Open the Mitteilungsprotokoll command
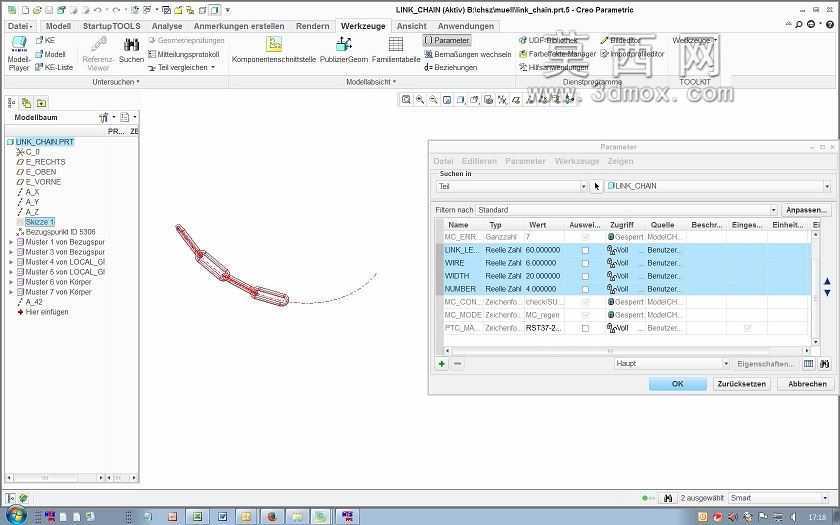 (x=184, y=54)
